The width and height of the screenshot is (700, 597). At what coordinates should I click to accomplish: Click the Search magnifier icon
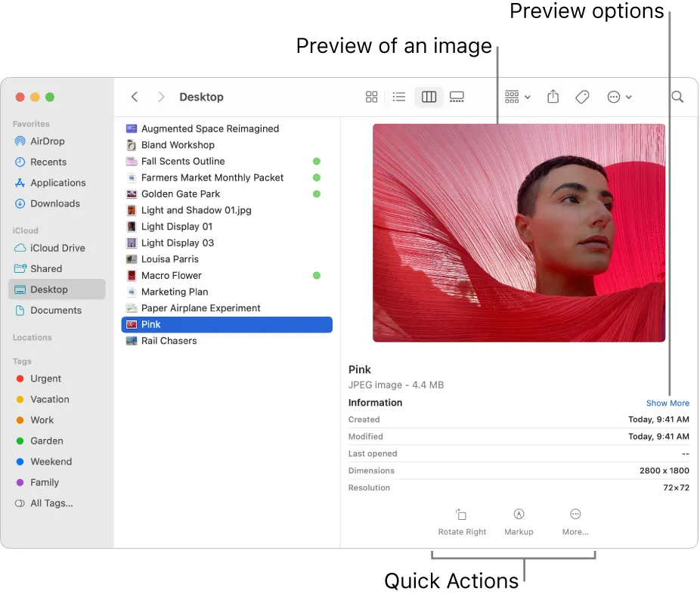[677, 97]
